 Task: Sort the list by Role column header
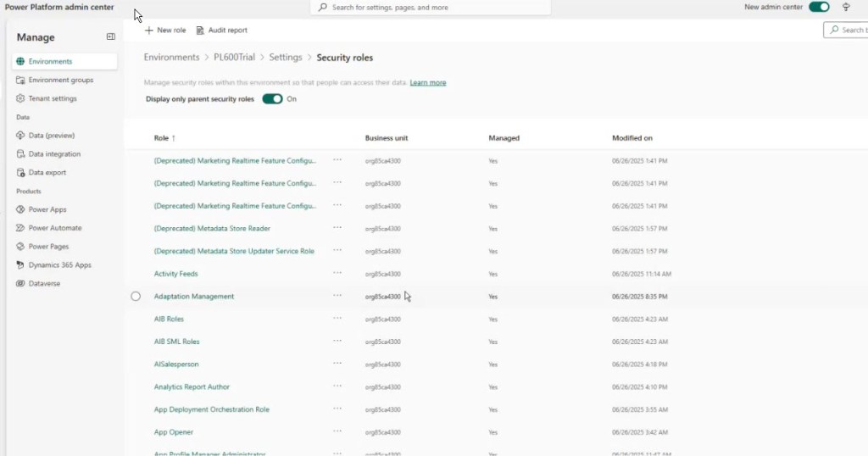tap(161, 138)
